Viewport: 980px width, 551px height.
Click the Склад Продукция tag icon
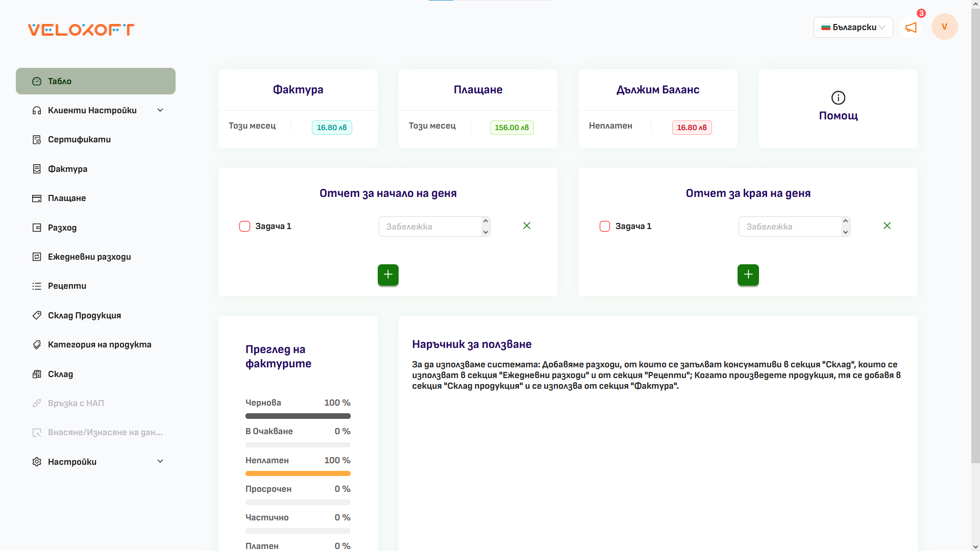[37, 315]
